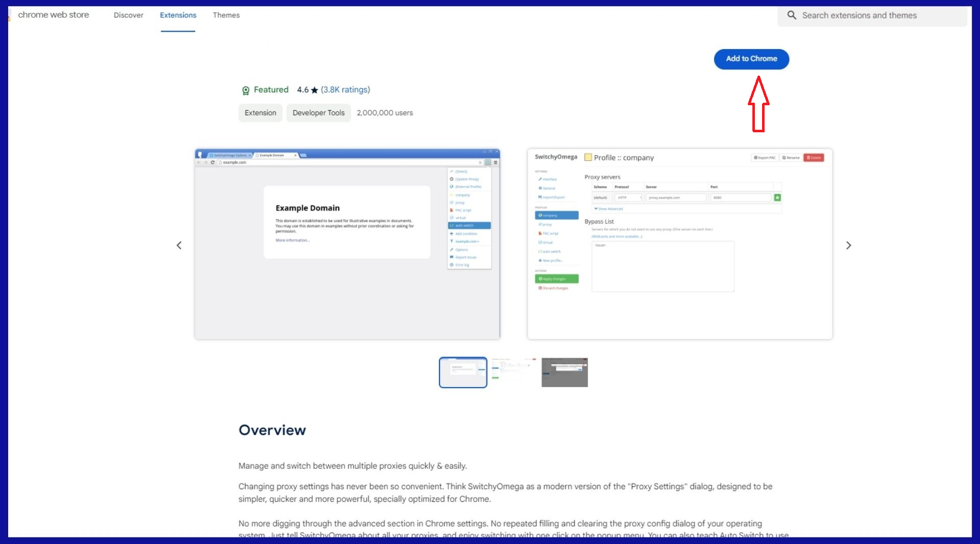Select the Developer Tools category chip
The width and height of the screenshot is (980, 544).
(318, 113)
